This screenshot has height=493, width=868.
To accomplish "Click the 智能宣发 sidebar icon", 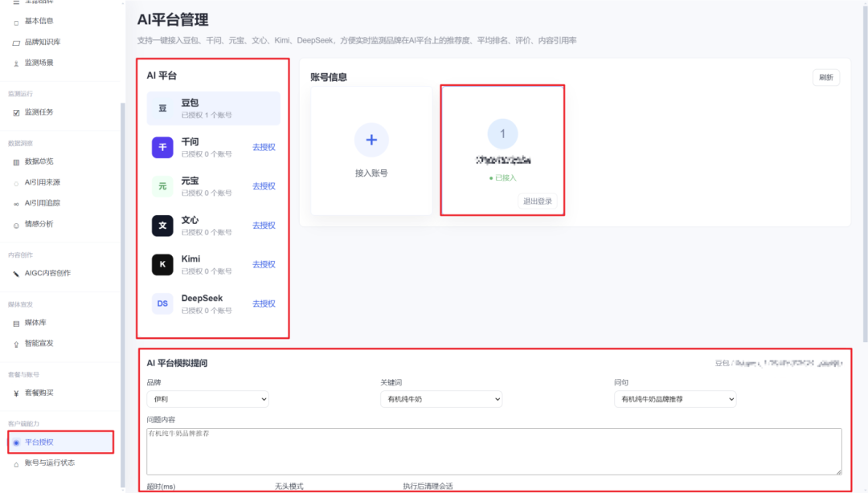I will click(x=16, y=344).
